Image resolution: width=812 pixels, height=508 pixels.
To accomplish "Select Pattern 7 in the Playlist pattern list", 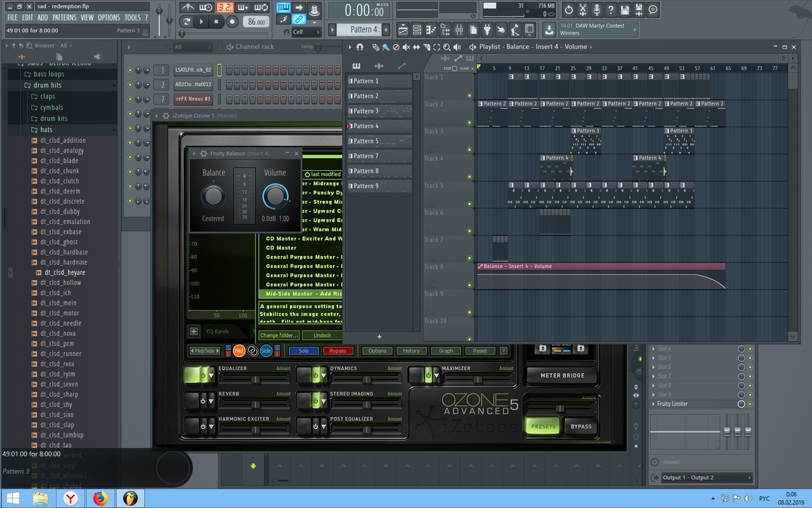I will click(379, 156).
